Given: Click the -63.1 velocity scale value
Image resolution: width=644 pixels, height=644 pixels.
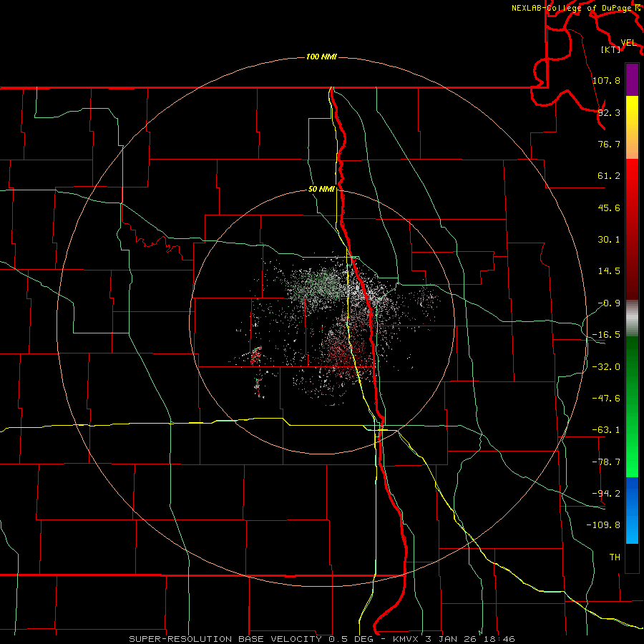Looking at the screenshot, I should point(606,430).
